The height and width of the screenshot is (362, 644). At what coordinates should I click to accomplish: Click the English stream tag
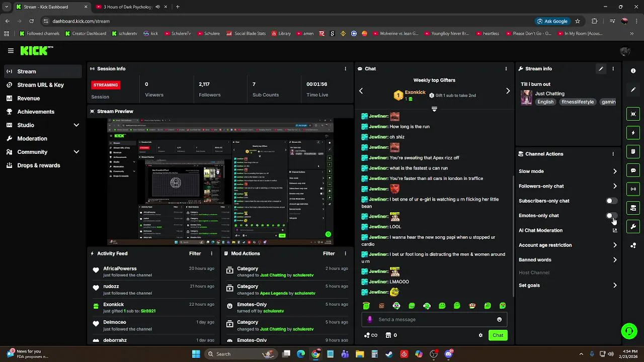coord(545,102)
